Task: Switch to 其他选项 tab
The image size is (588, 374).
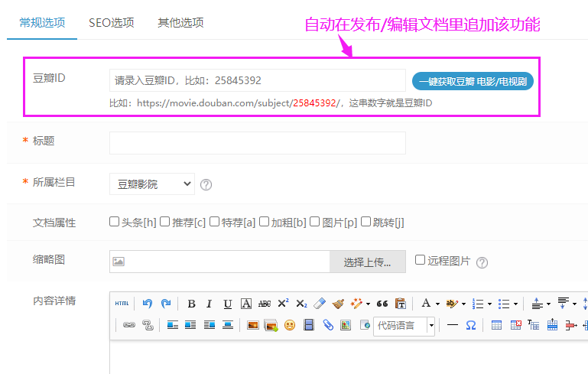Action: click(180, 22)
